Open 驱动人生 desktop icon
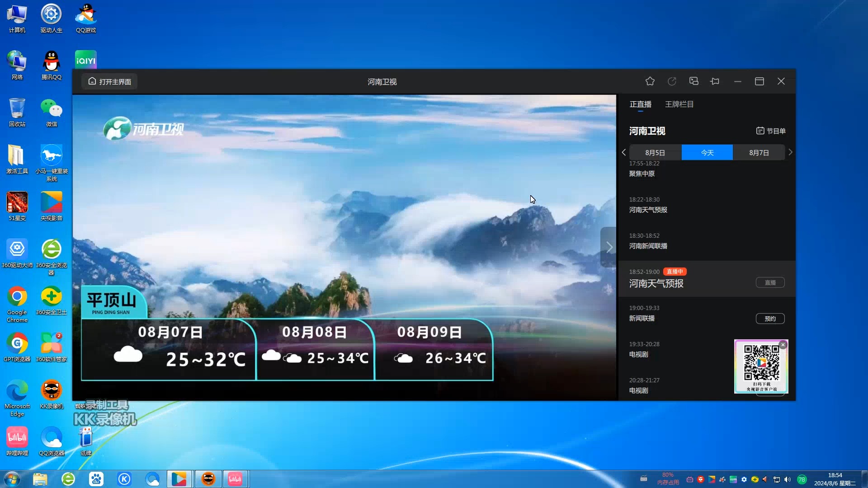Image resolution: width=868 pixels, height=488 pixels. click(51, 19)
